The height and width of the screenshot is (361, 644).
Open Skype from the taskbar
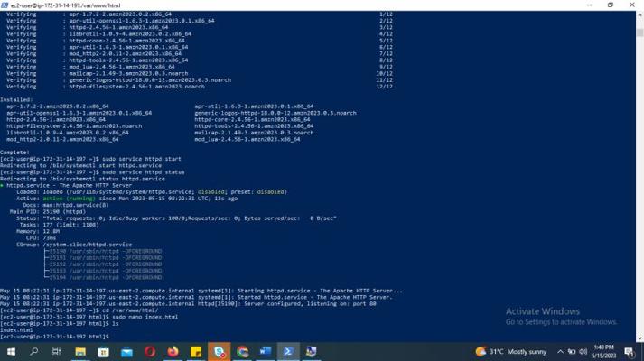click(219, 352)
